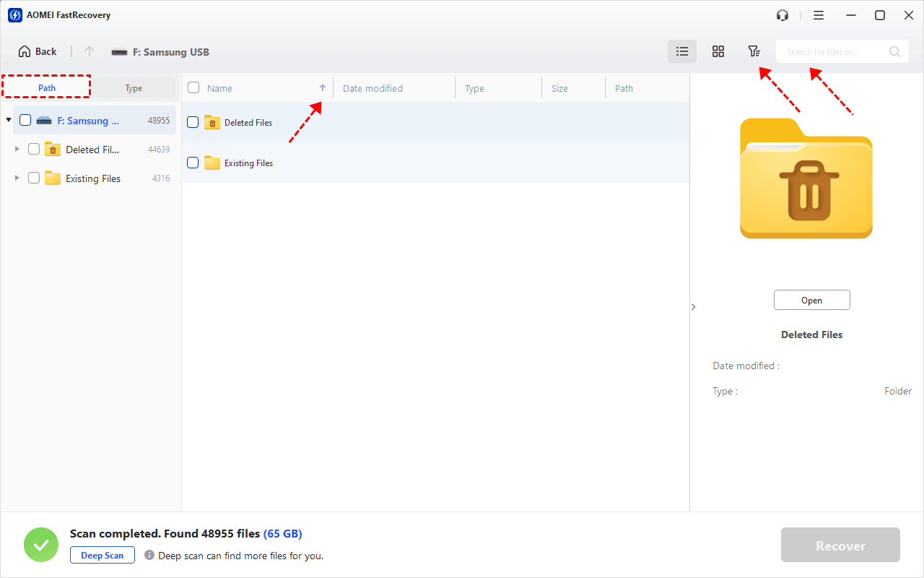Click the Existing Files folder icon in list
The image size is (924, 578).
pyautogui.click(x=212, y=163)
